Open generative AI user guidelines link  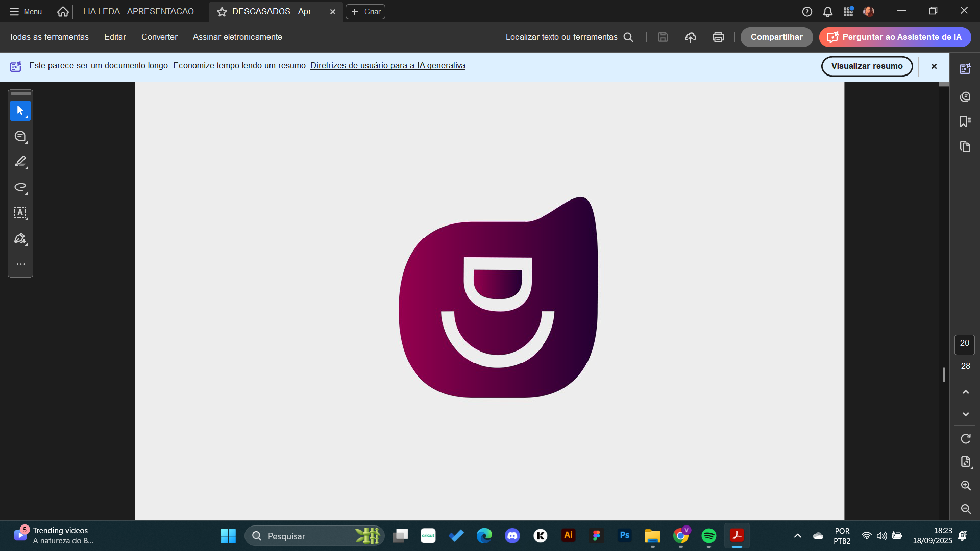coord(387,66)
